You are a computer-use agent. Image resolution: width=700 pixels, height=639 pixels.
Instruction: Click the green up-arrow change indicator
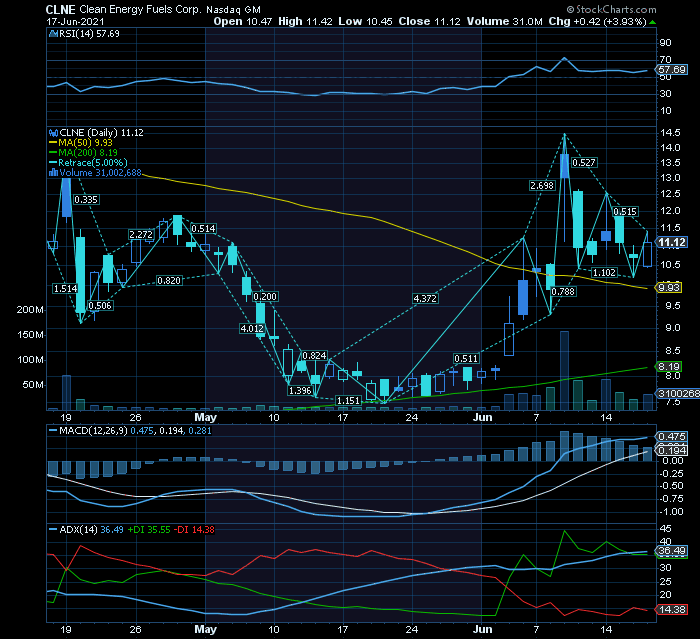[x=653, y=22]
